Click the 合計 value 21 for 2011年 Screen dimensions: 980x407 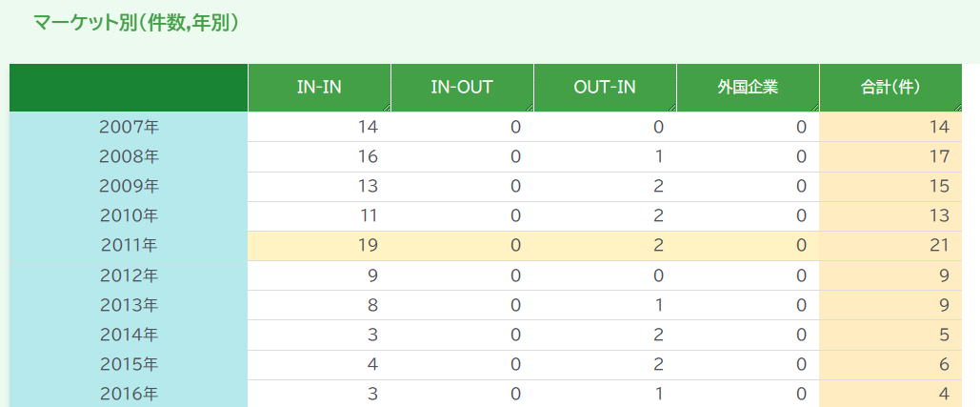tap(939, 246)
